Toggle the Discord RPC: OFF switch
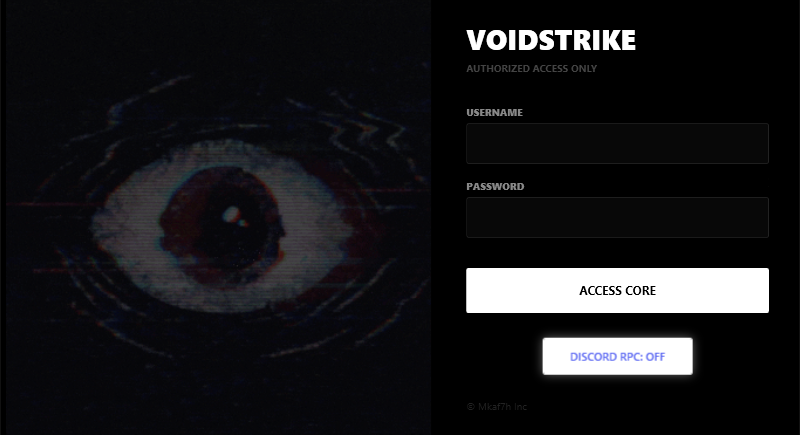The width and height of the screenshot is (800, 435). point(617,356)
